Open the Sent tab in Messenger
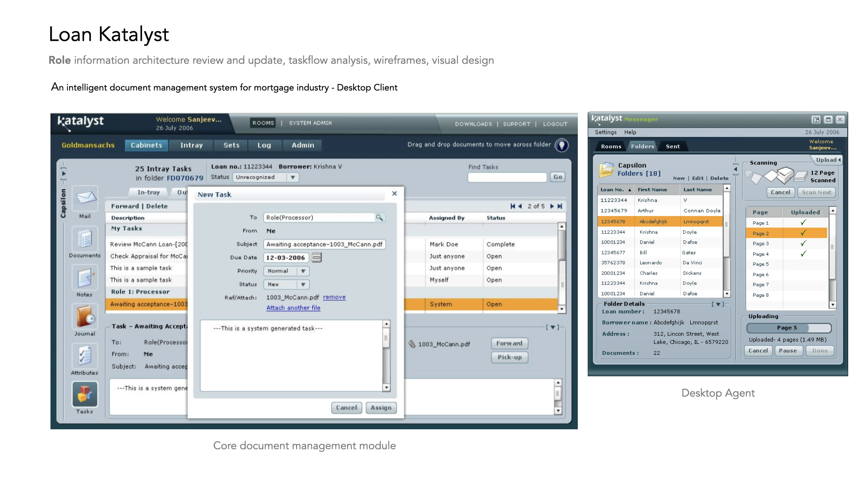 [x=672, y=146]
